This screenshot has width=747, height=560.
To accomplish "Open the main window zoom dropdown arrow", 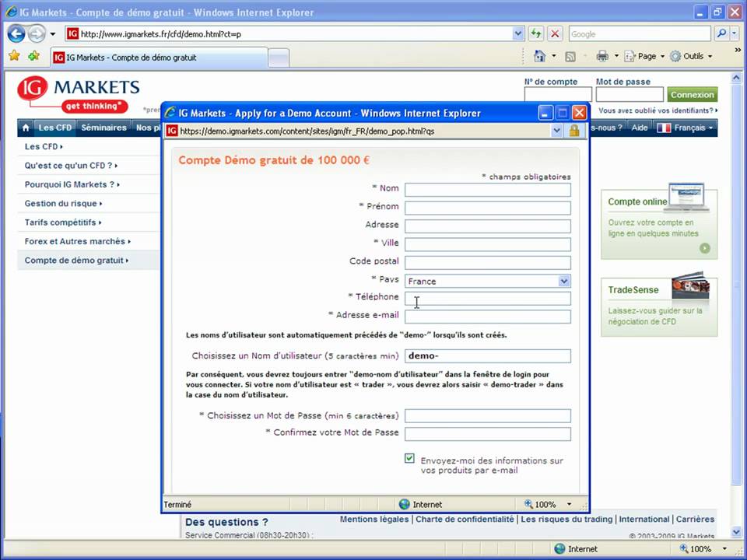I will pos(724,548).
